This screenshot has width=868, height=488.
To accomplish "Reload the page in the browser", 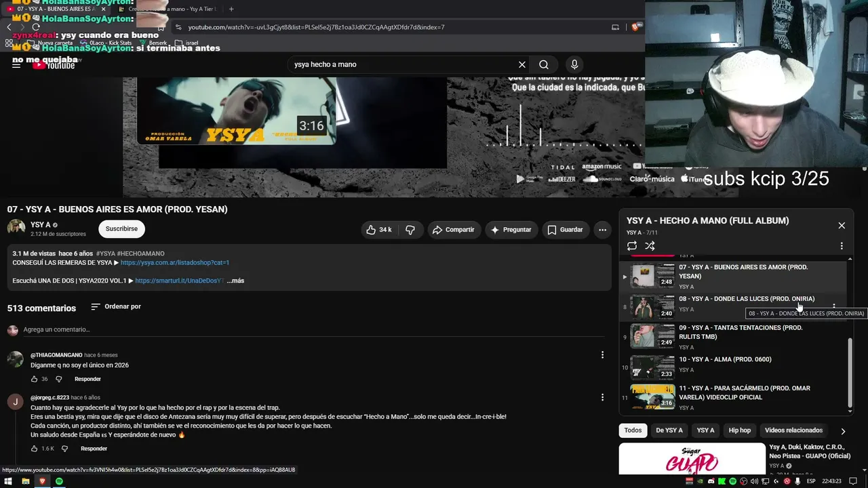I will (x=36, y=27).
